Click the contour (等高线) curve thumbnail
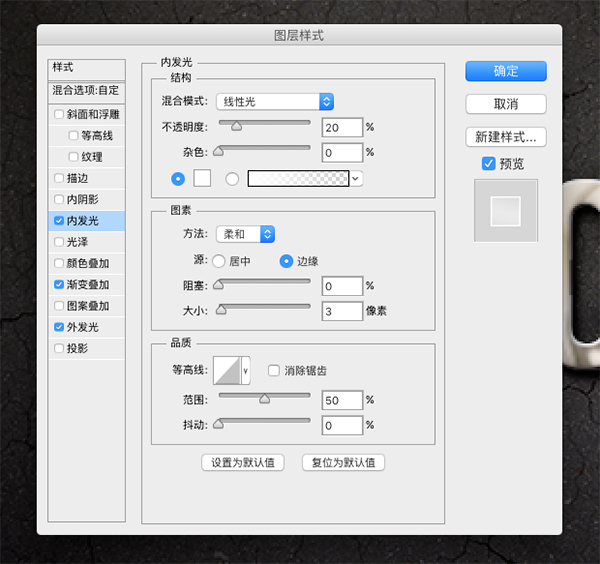Image resolution: width=600 pixels, height=564 pixels. [x=229, y=371]
